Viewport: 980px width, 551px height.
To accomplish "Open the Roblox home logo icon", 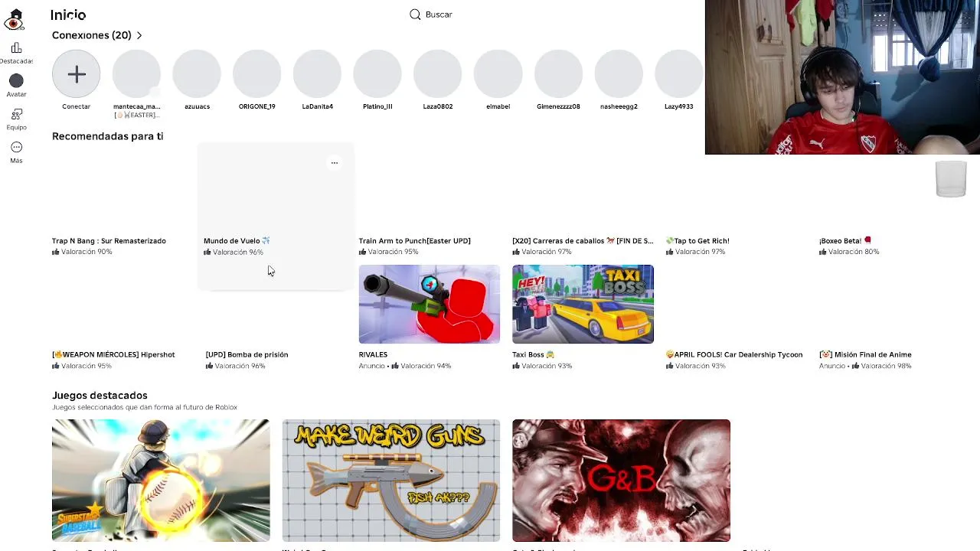I will point(15,19).
